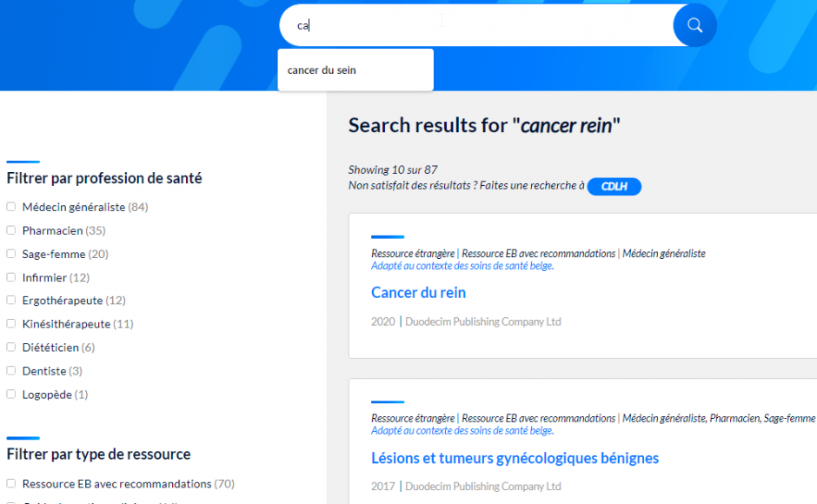Select the "cancer du sein" autocomplete suggestion

[x=355, y=70]
